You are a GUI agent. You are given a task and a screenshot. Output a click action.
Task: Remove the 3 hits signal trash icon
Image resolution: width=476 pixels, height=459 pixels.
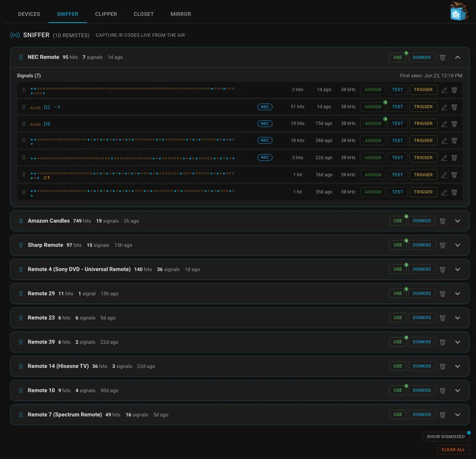[454, 158]
